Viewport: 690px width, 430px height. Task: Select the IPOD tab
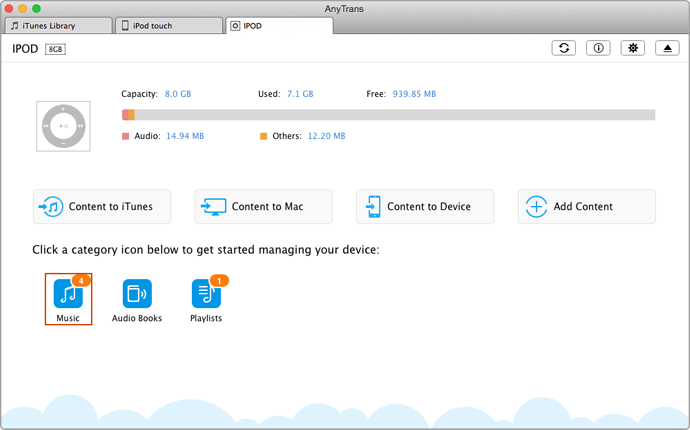pos(279,26)
